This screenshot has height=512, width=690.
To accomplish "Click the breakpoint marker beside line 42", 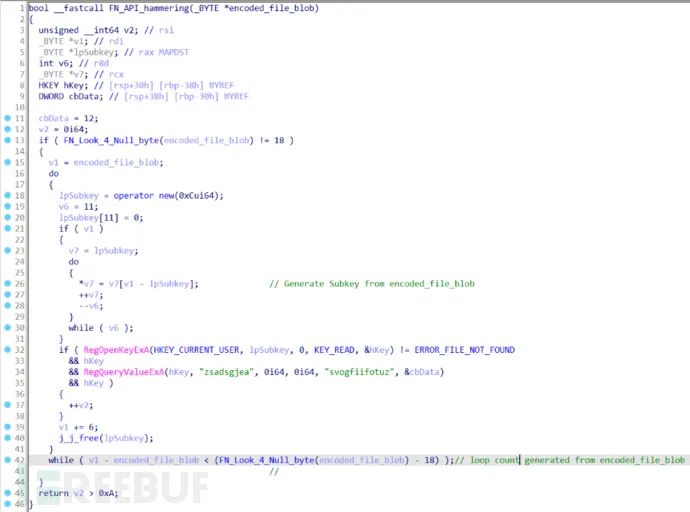I will 7,460.
